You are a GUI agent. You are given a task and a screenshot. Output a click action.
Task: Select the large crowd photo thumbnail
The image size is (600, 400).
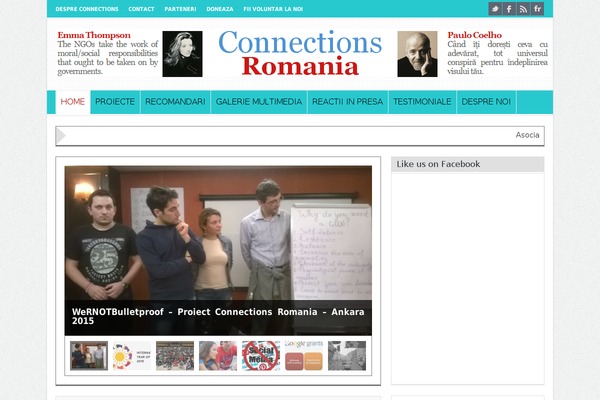click(x=175, y=356)
